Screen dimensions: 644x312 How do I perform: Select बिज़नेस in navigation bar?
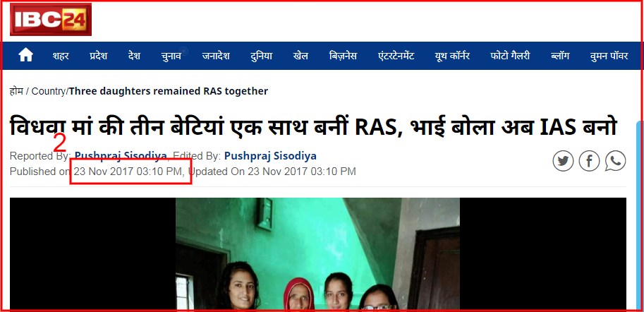tap(343, 56)
